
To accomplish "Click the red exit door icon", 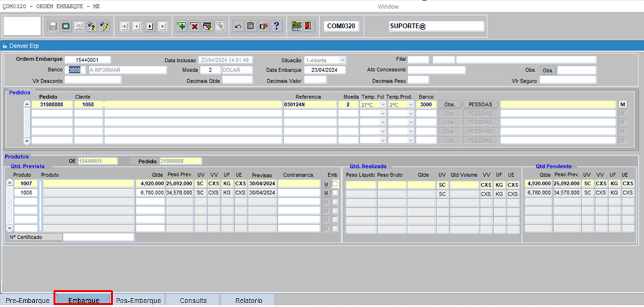I will [308, 26].
